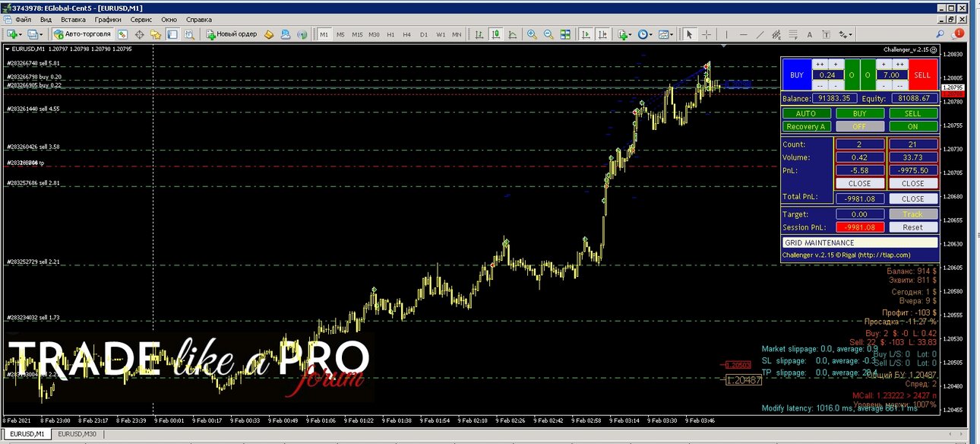The image size is (980, 444).
Task: Open the Графики menu
Action: coord(109,19)
